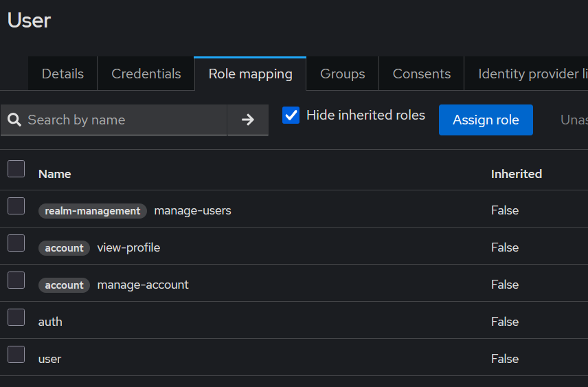Image resolution: width=588 pixels, height=387 pixels.
Task: Click the Unassign button
Action: coord(574,120)
